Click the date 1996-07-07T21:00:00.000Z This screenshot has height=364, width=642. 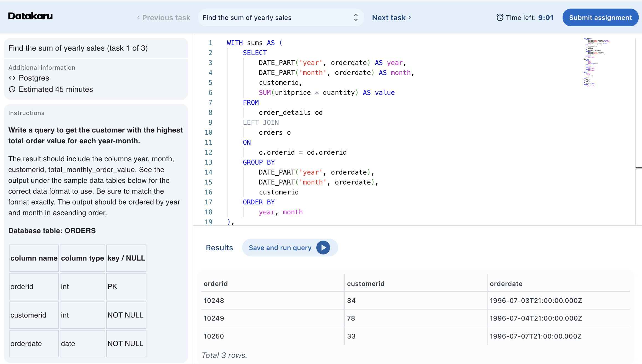[535, 336]
